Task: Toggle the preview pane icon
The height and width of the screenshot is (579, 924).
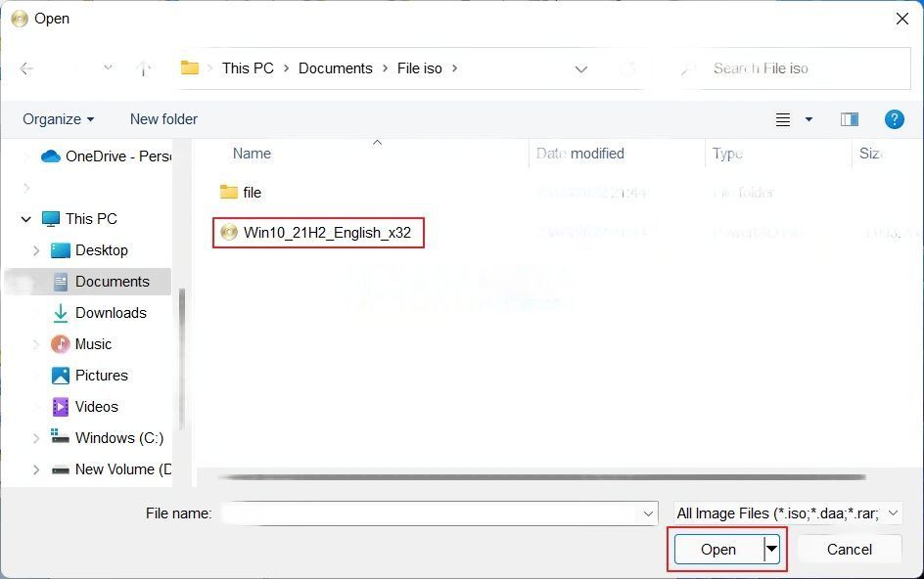Action: click(x=850, y=119)
